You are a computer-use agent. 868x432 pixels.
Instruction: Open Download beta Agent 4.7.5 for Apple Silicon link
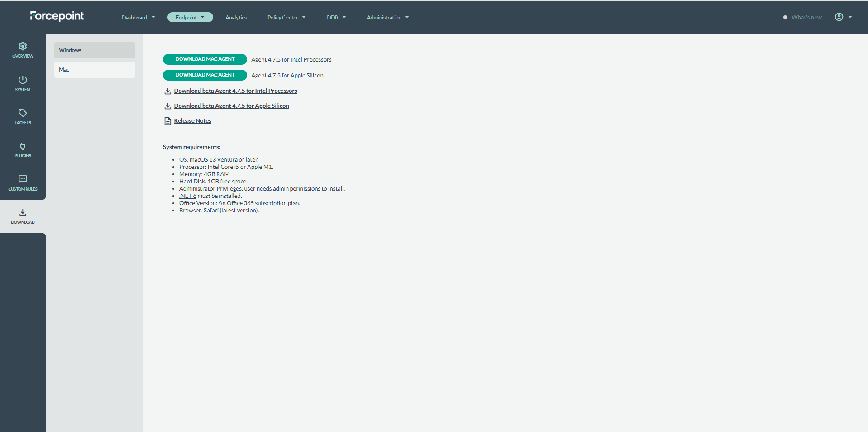pyautogui.click(x=231, y=106)
